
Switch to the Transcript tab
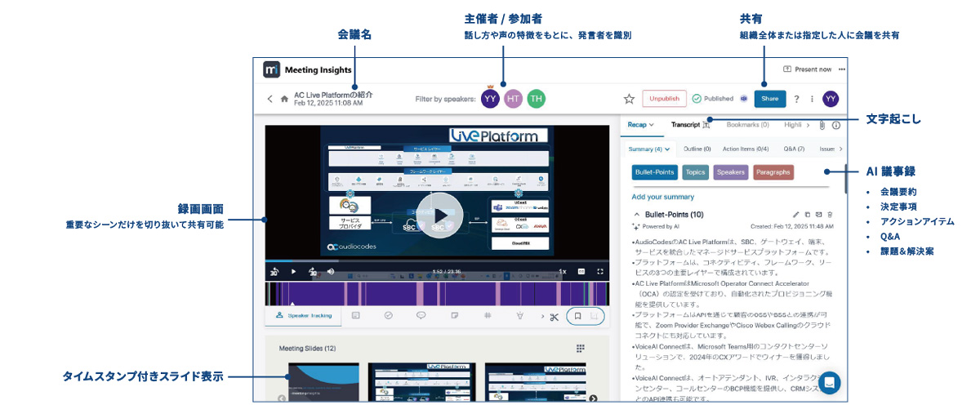click(690, 125)
